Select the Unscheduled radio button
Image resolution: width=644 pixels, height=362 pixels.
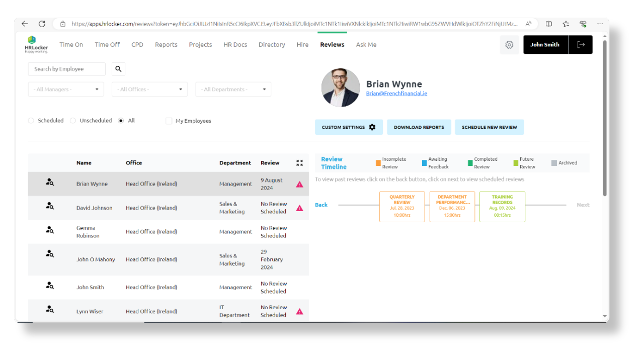(x=72, y=120)
